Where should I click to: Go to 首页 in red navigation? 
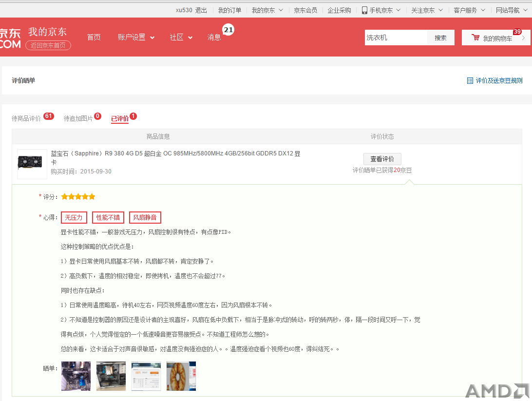pos(94,38)
